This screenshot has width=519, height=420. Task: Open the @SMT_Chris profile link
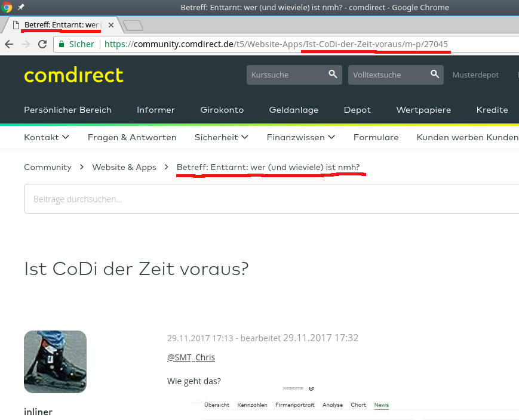[x=191, y=357]
